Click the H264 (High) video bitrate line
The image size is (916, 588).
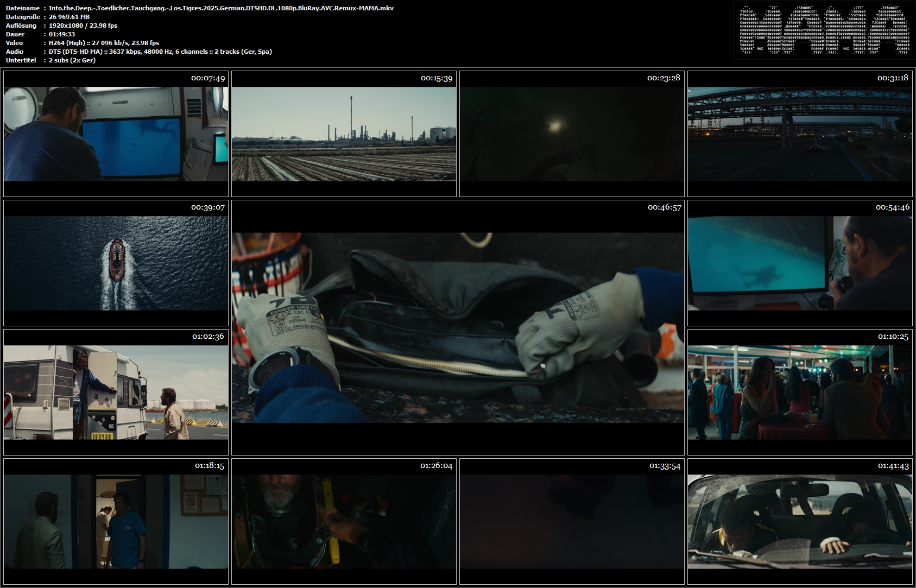point(104,43)
